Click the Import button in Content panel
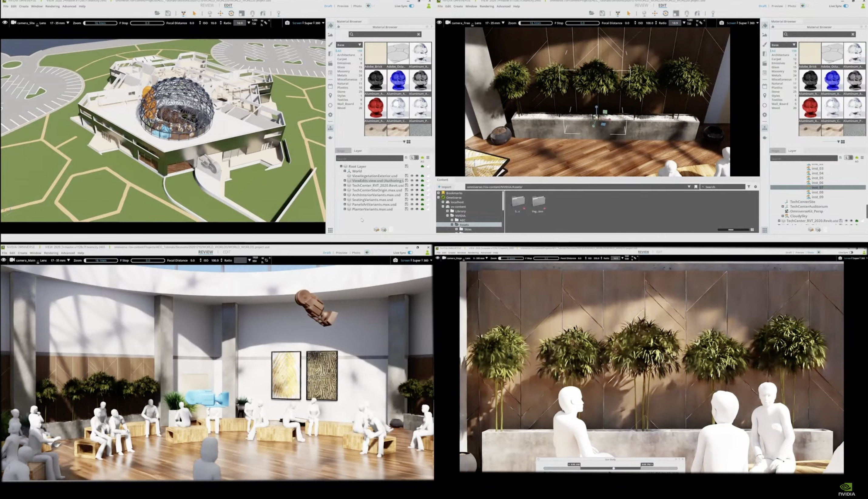 coord(445,187)
